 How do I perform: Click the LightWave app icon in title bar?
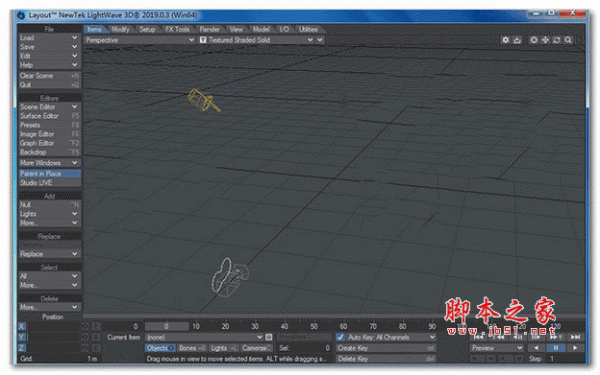(x=21, y=15)
